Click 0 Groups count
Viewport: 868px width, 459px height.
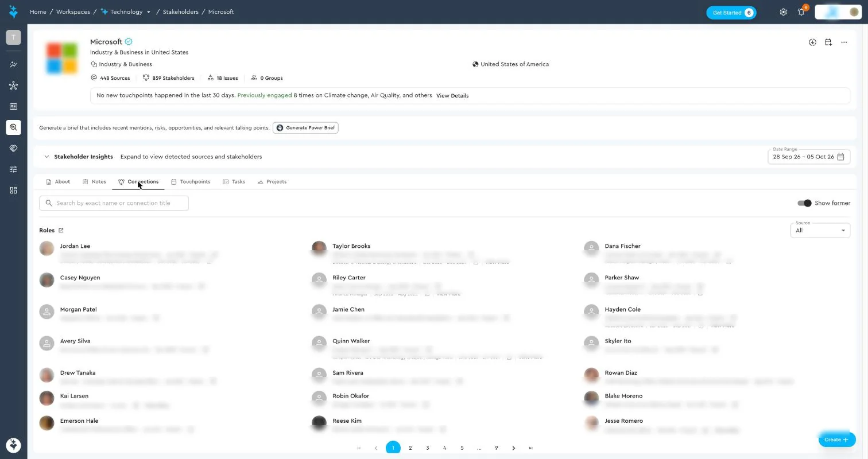pyautogui.click(x=267, y=78)
